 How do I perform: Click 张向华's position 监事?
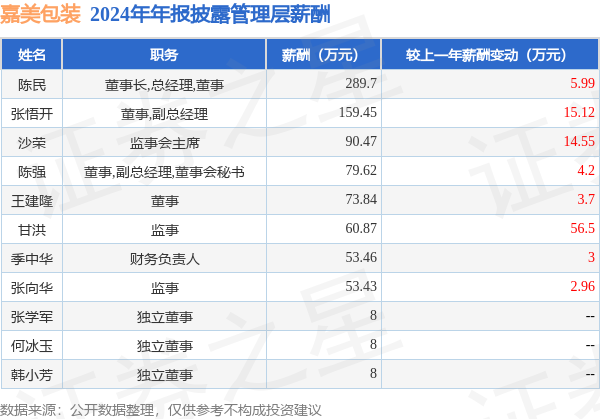(x=164, y=288)
